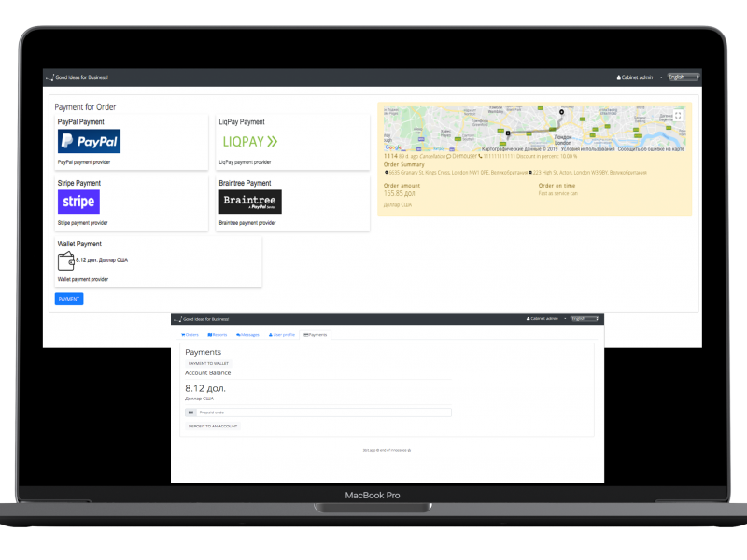The width and height of the screenshot is (747, 560).
Task: Click the route destination marker near Acton
Action: [x=508, y=133]
